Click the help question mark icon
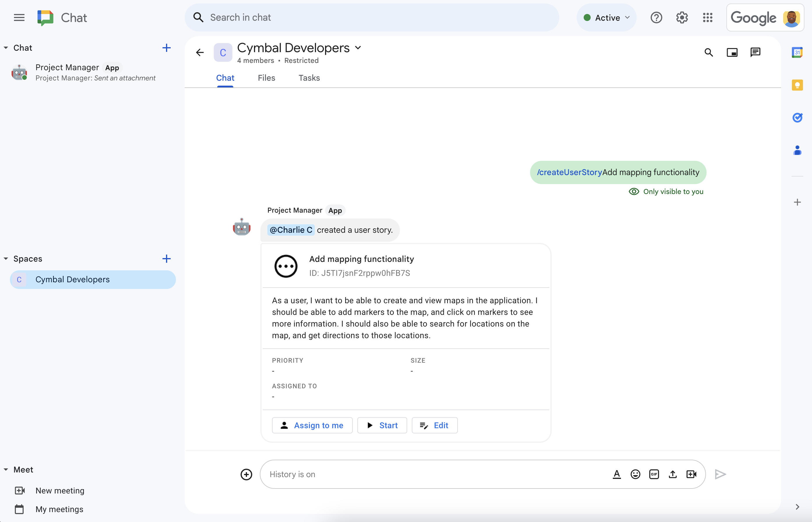Image resolution: width=812 pixels, height=522 pixels. click(656, 17)
